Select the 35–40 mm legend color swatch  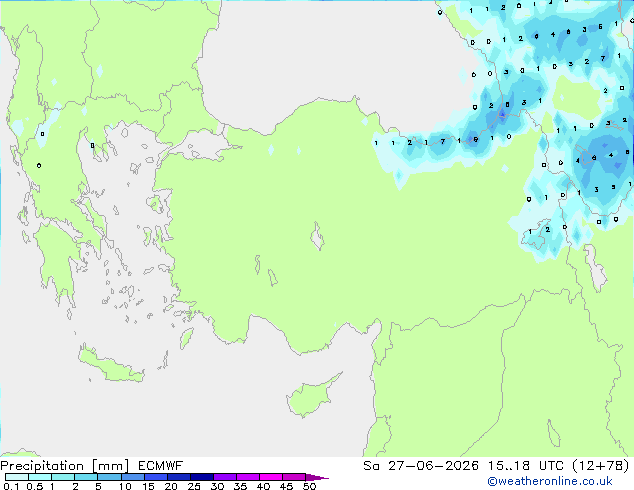[x=247, y=477]
